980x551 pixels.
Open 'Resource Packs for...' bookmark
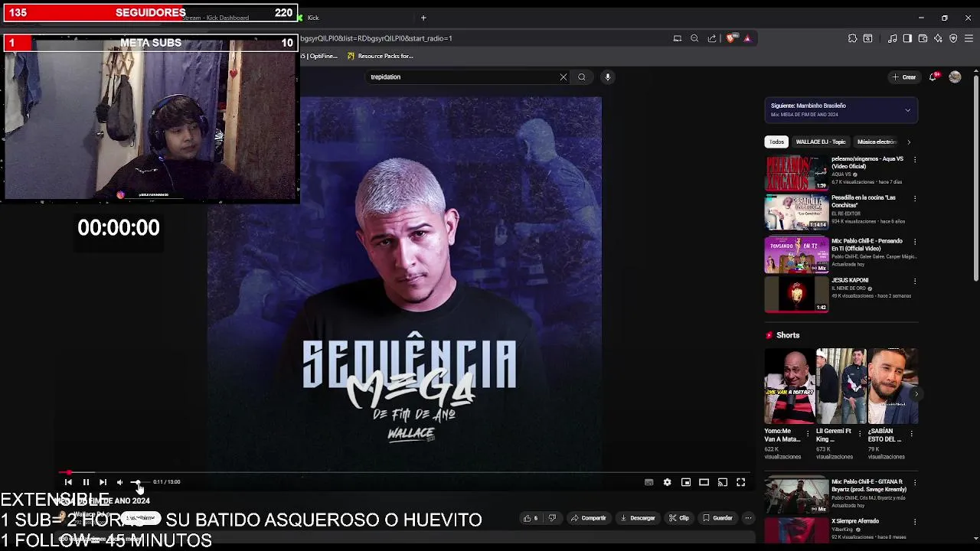click(x=380, y=56)
